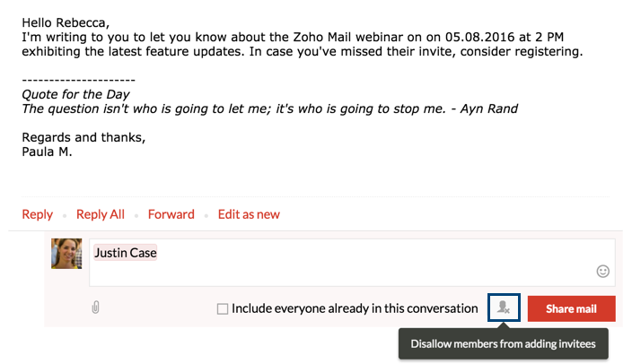Click the Reply link

38,214
